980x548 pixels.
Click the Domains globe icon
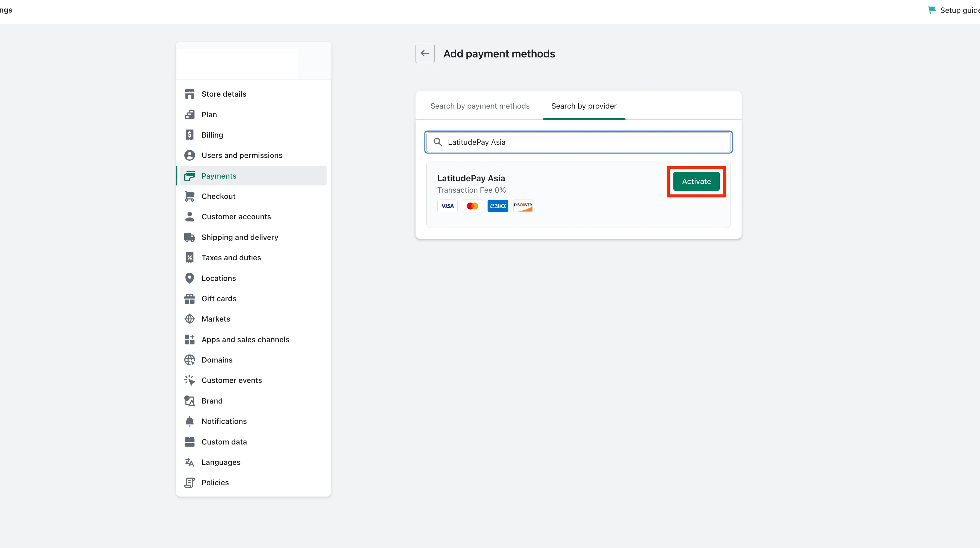[189, 360]
